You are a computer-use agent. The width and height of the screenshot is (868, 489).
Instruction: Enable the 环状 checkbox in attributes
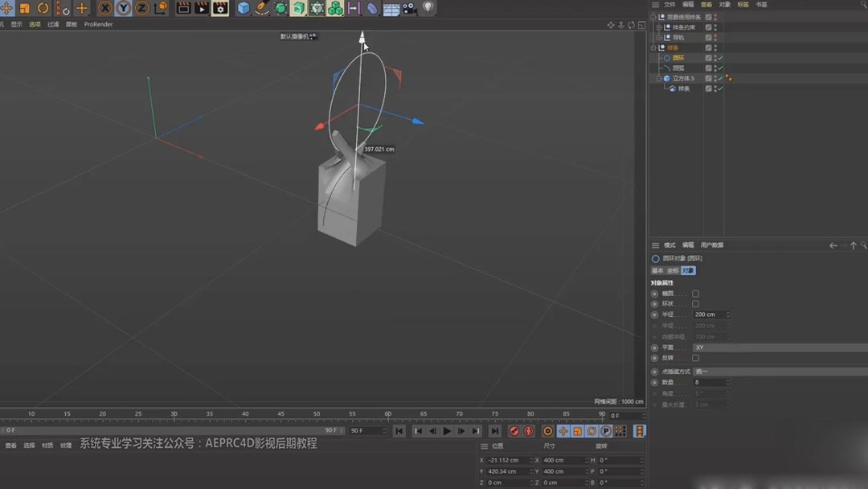pyautogui.click(x=695, y=303)
